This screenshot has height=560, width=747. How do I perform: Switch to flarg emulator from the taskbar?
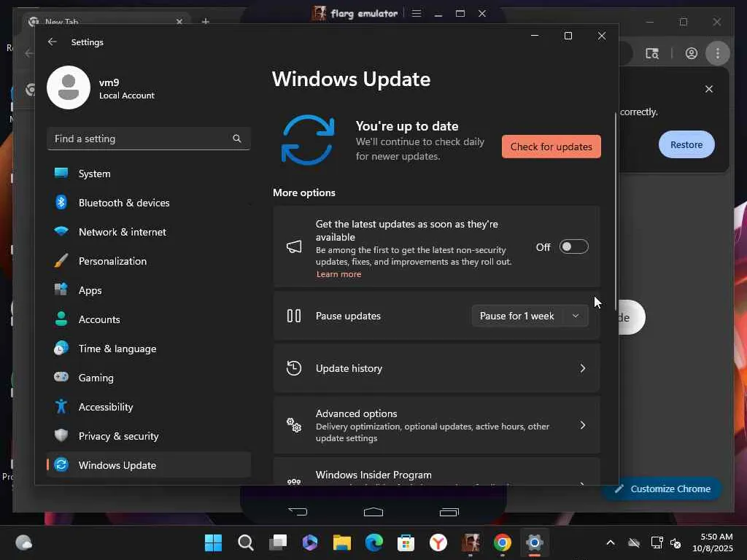coord(471,542)
